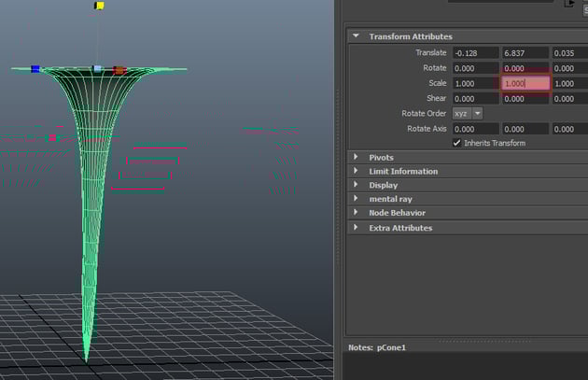588x380 pixels.
Task: Click the yellow Y-axis scale handle
Action: click(98, 6)
